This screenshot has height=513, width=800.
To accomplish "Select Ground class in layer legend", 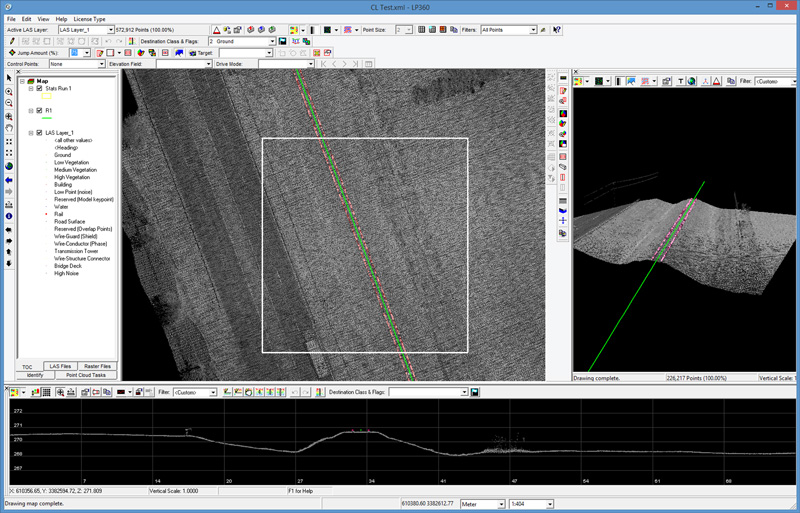I will point(63,155).
